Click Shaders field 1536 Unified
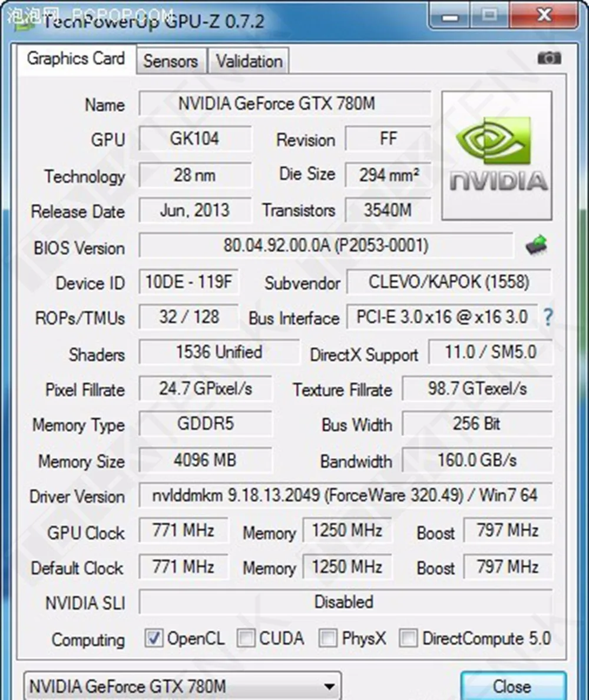 219,352
